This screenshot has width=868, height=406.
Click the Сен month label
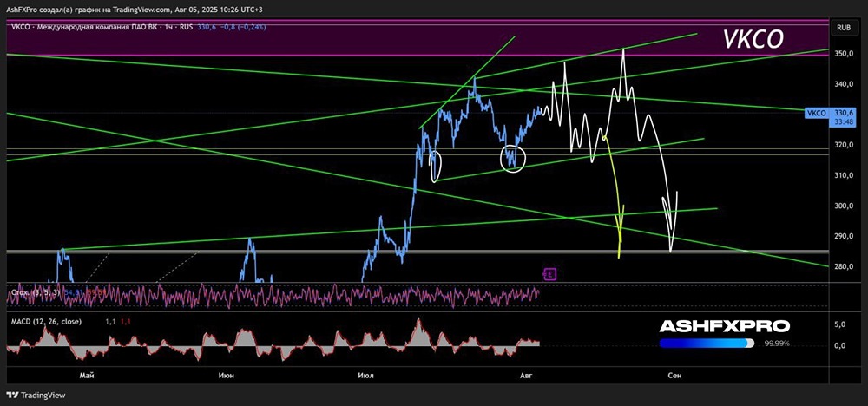(x=674, y=376)
